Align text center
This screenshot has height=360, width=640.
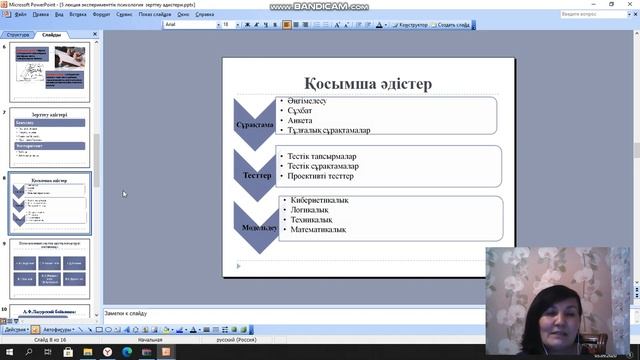296,25
